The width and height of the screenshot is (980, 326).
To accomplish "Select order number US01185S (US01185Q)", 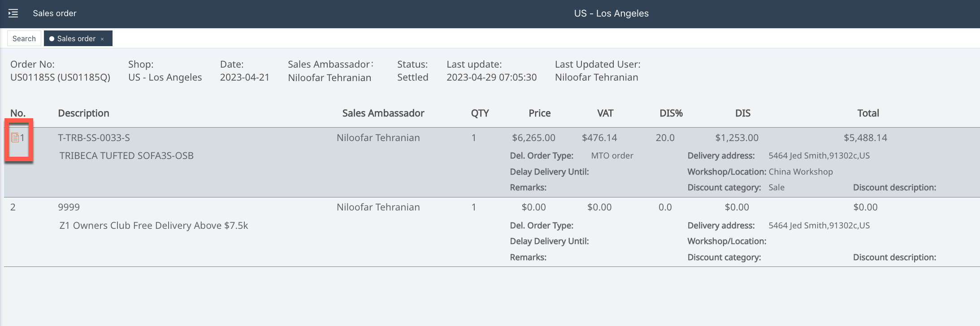I will click(60, 77).
